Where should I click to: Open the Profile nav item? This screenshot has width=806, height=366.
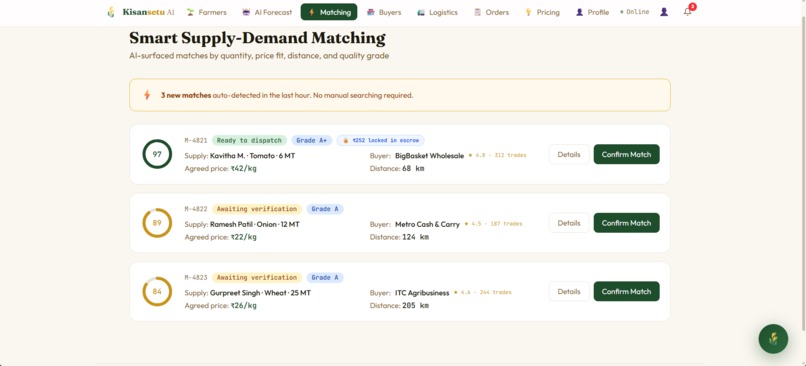592,12
